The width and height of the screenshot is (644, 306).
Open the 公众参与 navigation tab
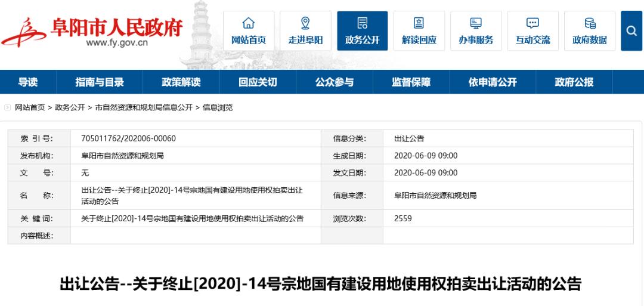point(335,82)
